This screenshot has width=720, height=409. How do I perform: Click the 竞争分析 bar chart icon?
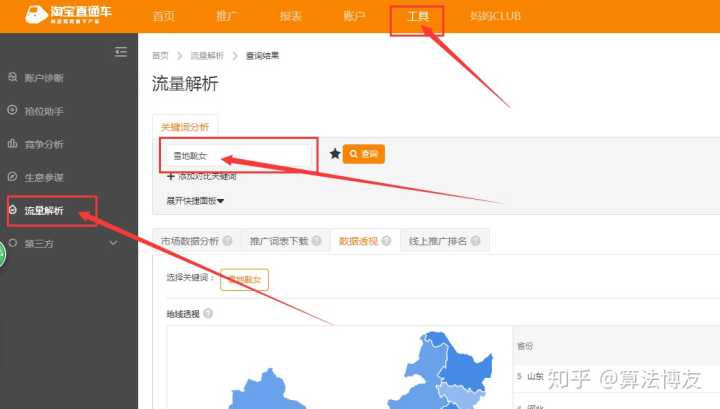[12, 144]
